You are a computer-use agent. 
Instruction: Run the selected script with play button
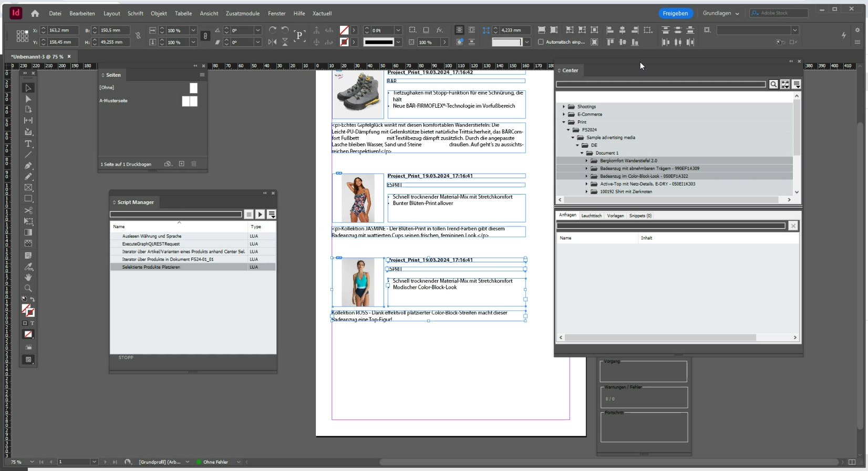(x=260, y=214)
